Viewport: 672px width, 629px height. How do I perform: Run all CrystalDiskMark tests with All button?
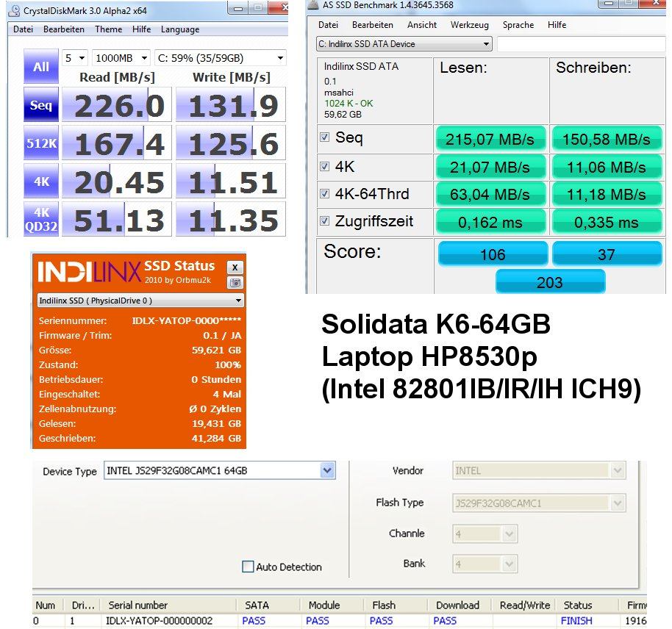click(41, 66)
